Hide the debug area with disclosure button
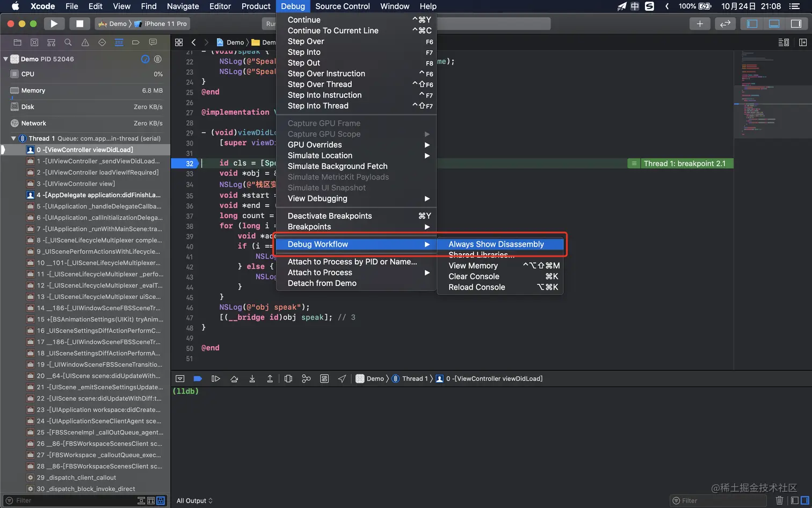This screenshot has width=812, height=508. pos(180,378)
